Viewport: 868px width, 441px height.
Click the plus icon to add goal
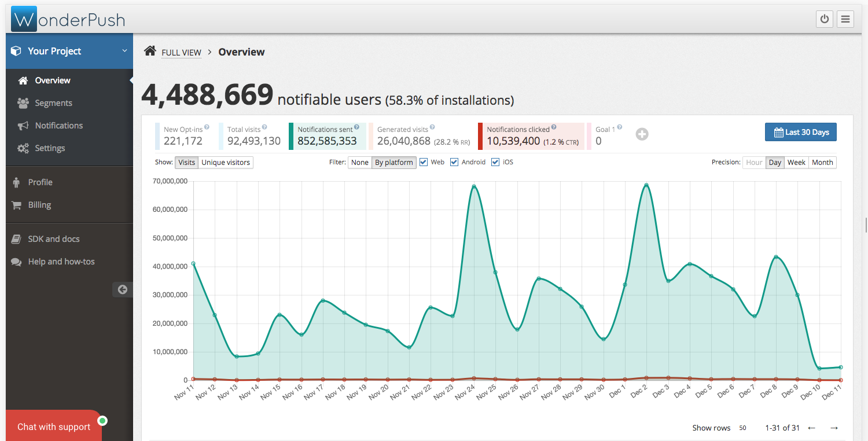coord(642,134)
